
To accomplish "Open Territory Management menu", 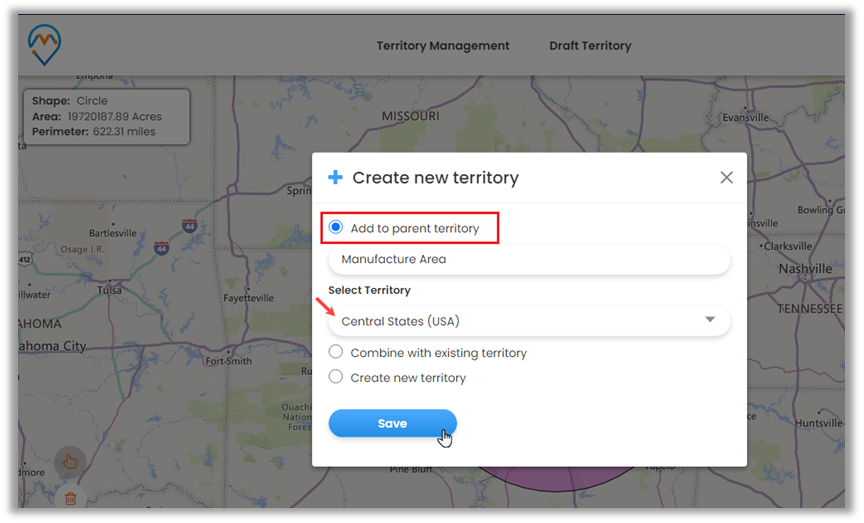I will (442, 46).
